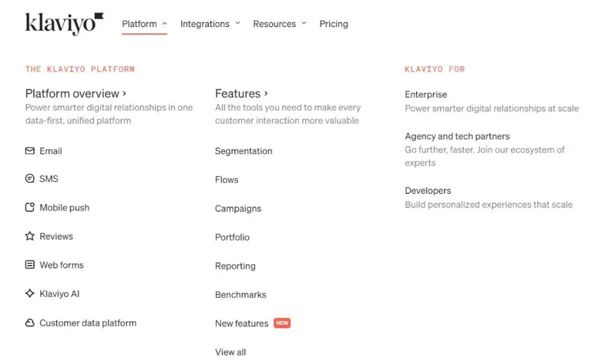Viewport: 591px width, 364px height.
Task: Click the SMS chat bubble icon
Action: pos(30,179)
